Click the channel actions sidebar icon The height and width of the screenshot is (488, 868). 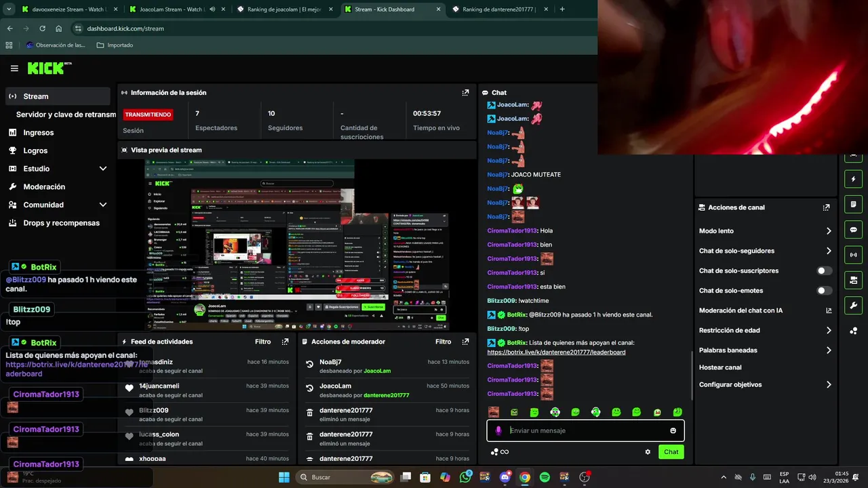(853, 280)
